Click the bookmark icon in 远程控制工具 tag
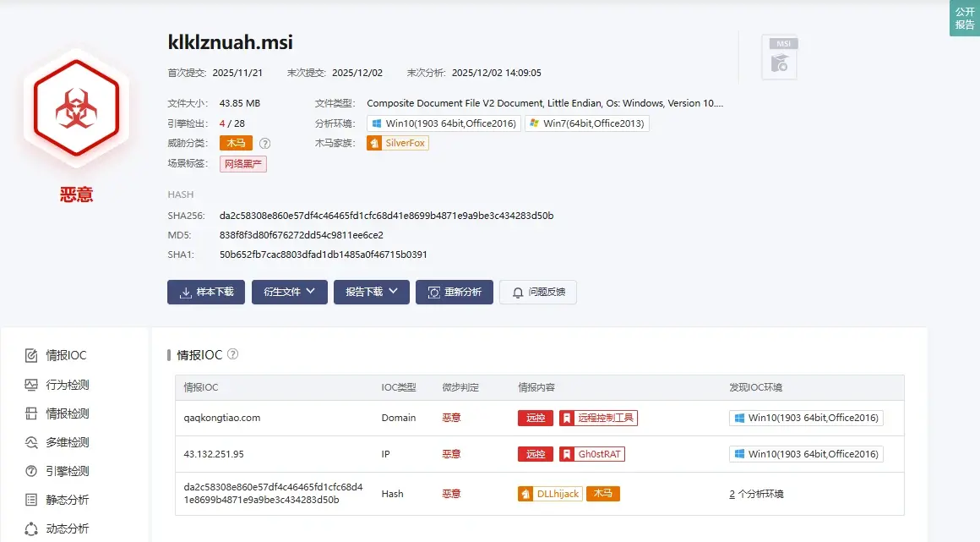This screenshot has width=980, height=542. (567, 418)
